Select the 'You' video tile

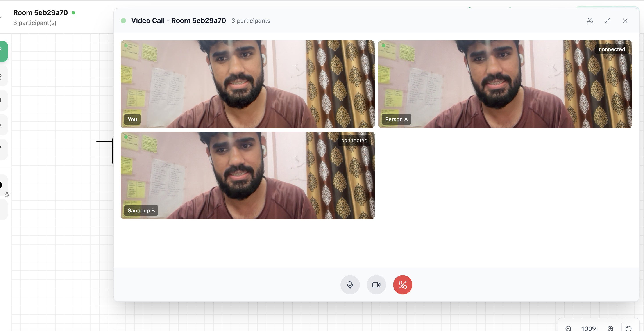[247, 84]
